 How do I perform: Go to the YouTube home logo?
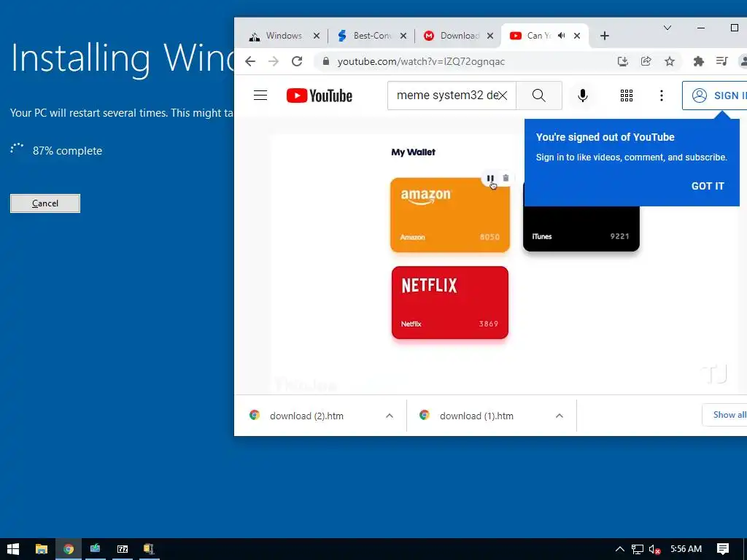point(320,96)
